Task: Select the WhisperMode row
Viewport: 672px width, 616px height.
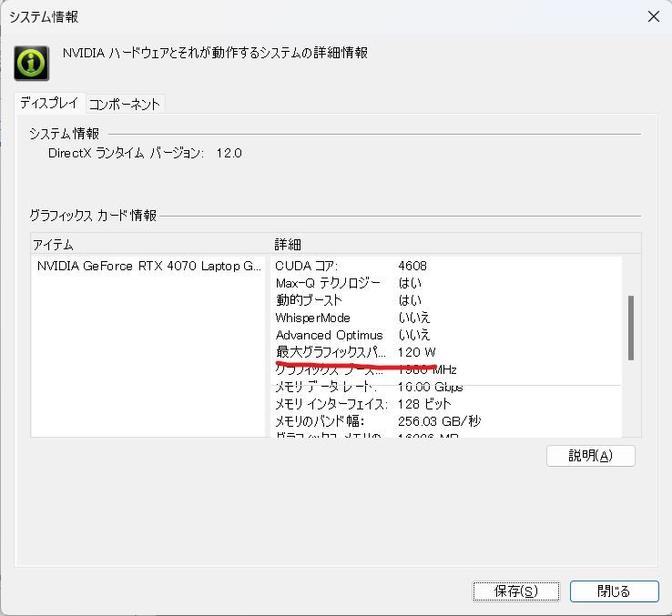Action: click(446, 318)
